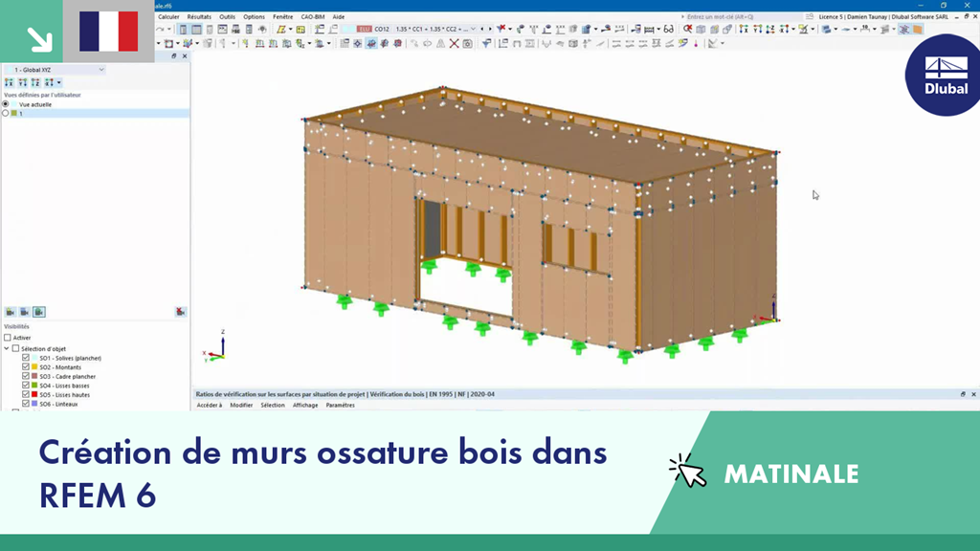Click the wireframe display mode icon
This screenshot has height=551, width=980.
coord(903,29)
